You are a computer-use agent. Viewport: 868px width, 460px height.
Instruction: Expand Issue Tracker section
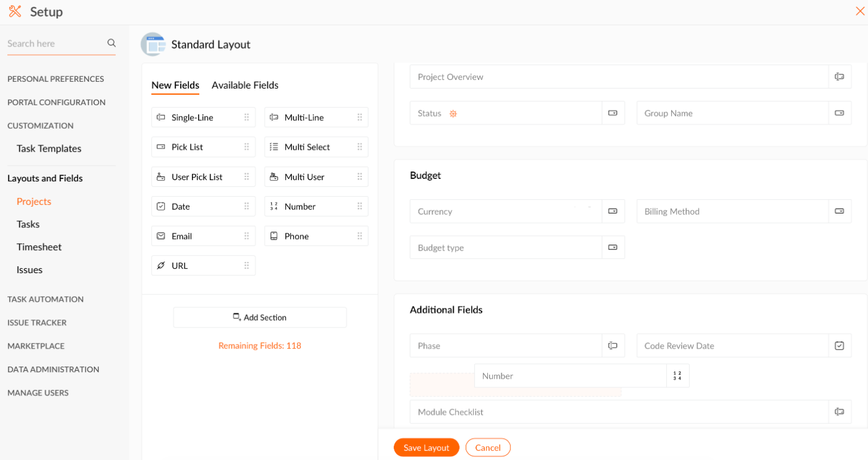(x=37, y=323)
